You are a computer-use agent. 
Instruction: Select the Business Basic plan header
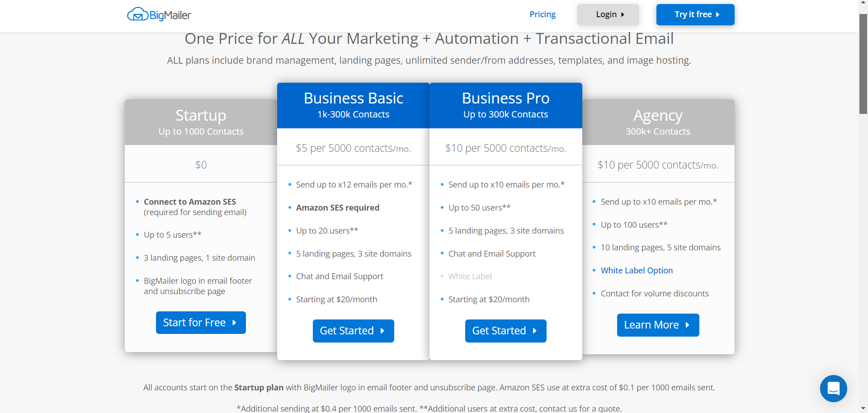pos(354,105)
